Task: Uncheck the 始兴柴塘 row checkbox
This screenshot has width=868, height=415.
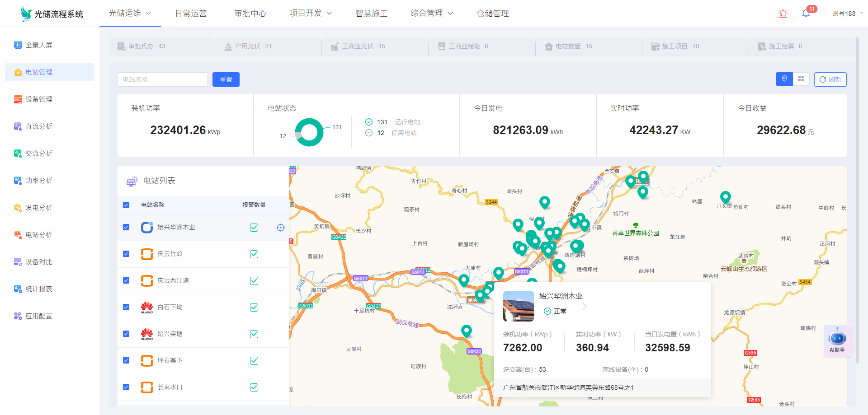Action: point(126,334)
